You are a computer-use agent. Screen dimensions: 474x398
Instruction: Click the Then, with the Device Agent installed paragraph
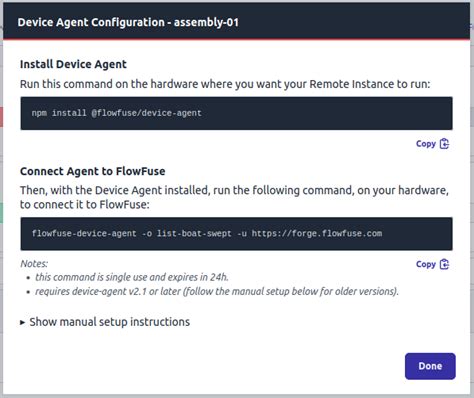click(x=234, y=197)
